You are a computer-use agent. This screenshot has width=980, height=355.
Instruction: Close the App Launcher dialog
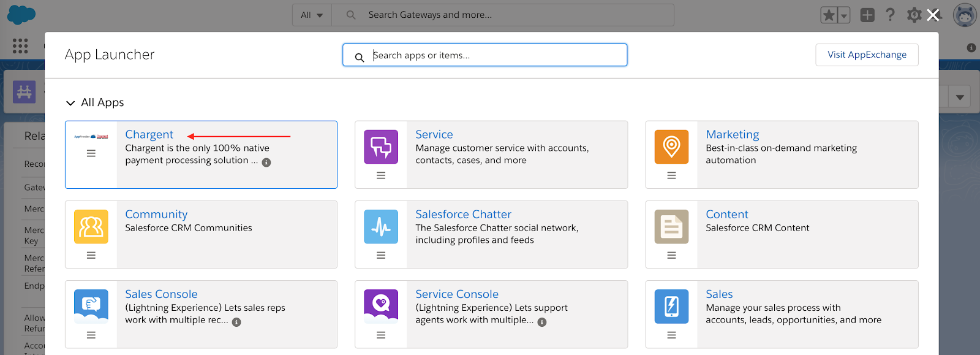[x=933, y=15]
